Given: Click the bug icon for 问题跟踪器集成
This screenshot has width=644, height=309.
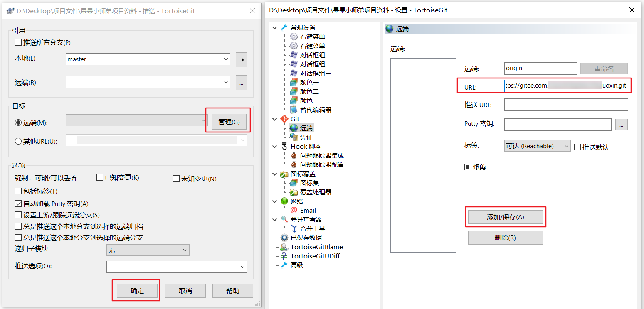Looking at the screenshot, I should pyautogui.click(x=294, y=155).
